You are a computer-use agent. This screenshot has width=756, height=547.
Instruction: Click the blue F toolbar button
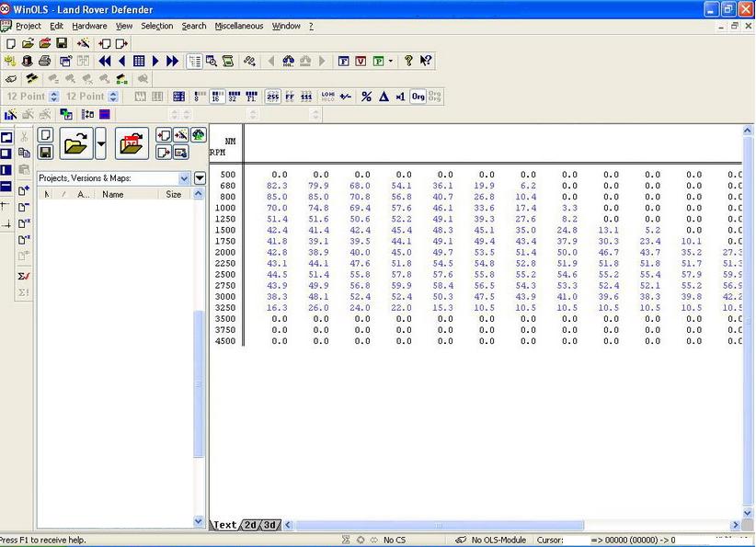click(x=343, y=61)
